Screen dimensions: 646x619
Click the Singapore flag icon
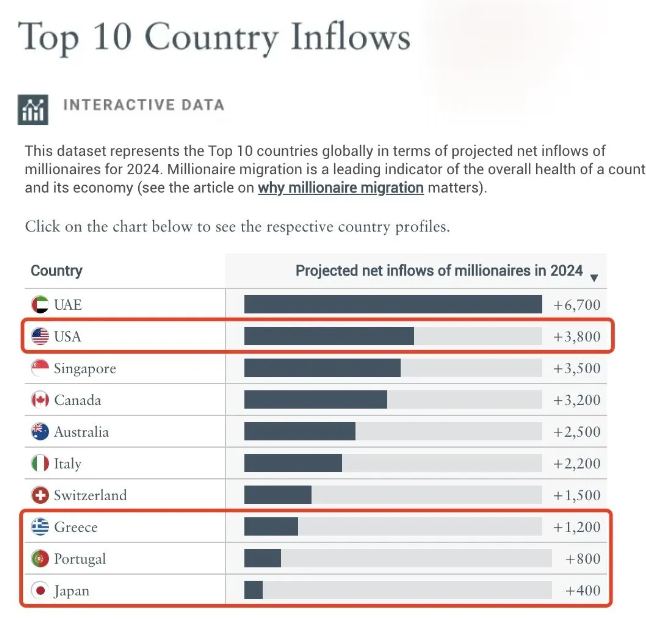coord(40,368)
